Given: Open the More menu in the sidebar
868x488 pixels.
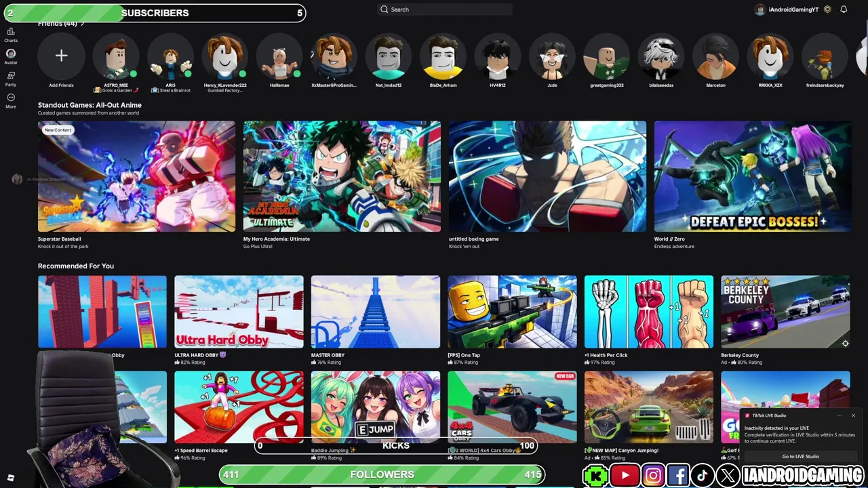Looking at the screenshot, I should coord(11,100).
